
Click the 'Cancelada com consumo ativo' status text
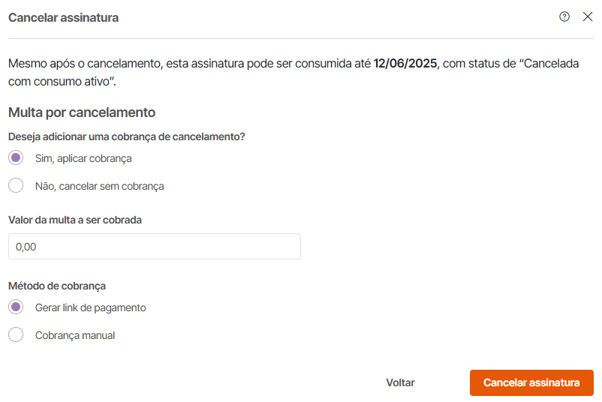293,72
